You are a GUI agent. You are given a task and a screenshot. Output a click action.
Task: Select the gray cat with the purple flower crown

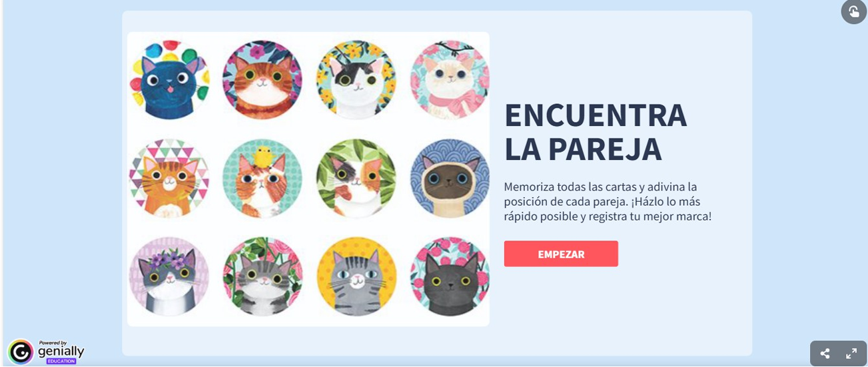169,276
